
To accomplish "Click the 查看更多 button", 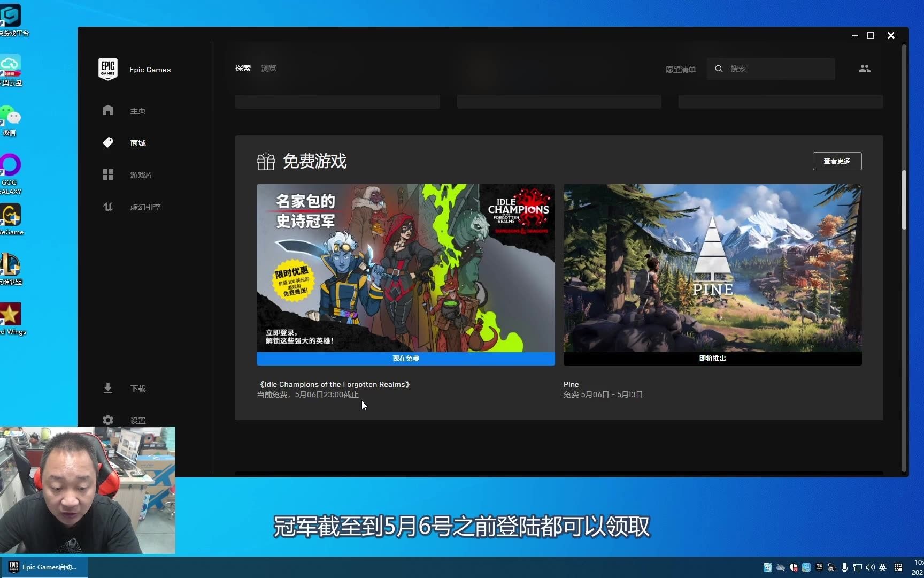I will 837,161.
